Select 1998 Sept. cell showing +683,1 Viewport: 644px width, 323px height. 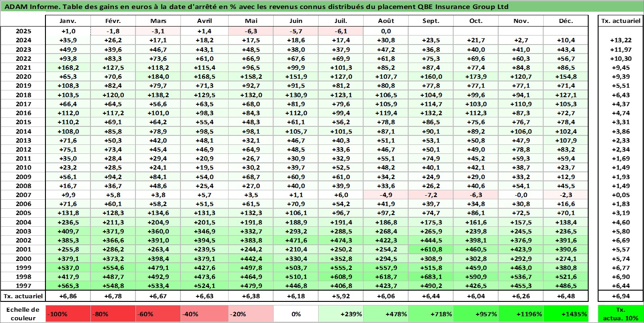point(431,277)
